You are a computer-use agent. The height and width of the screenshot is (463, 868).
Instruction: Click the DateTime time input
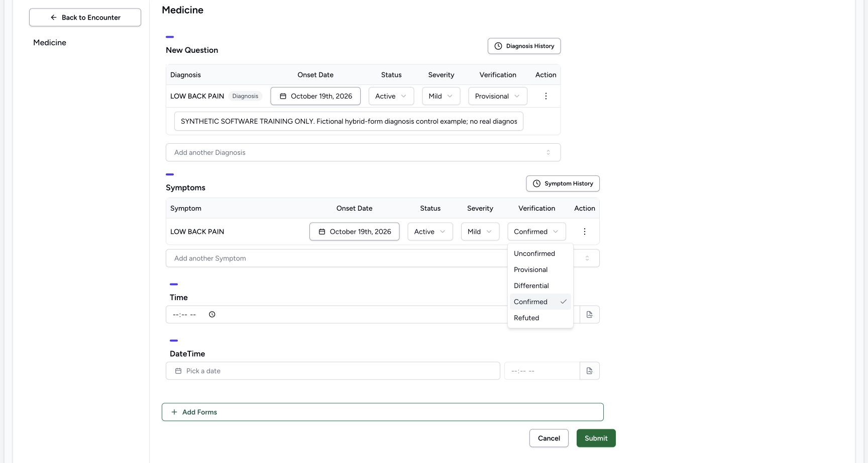[x=542, y=371]
